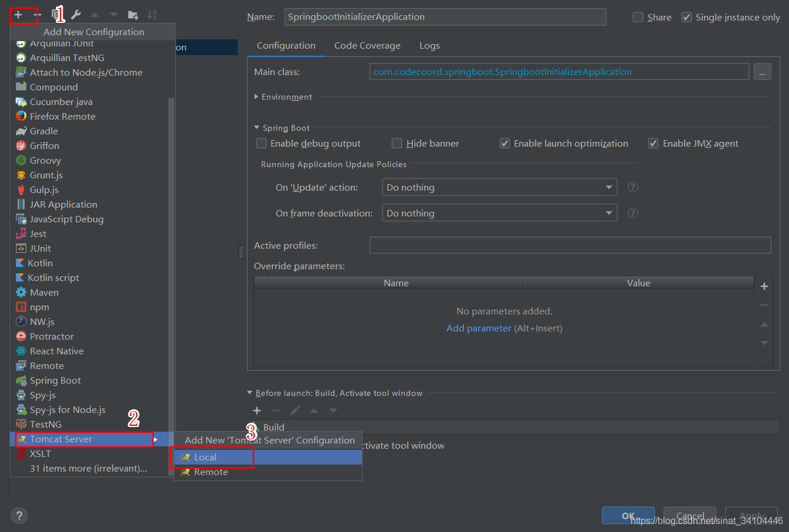Screen dimensions: 789x532
Task: Click the add before-launch task plus icon
Action: (257, 411)
